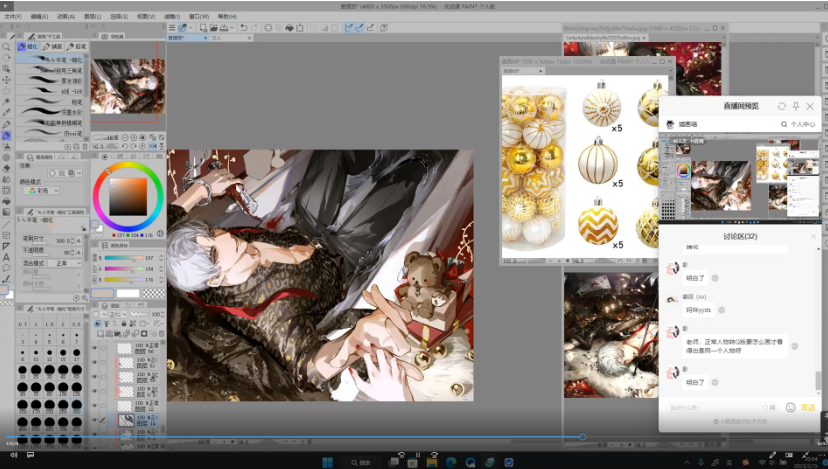Image resolution: width=828 pixels, height=469 pixels.
Task: Pin the 直播间预览 window
Action: tap(796, 106)
